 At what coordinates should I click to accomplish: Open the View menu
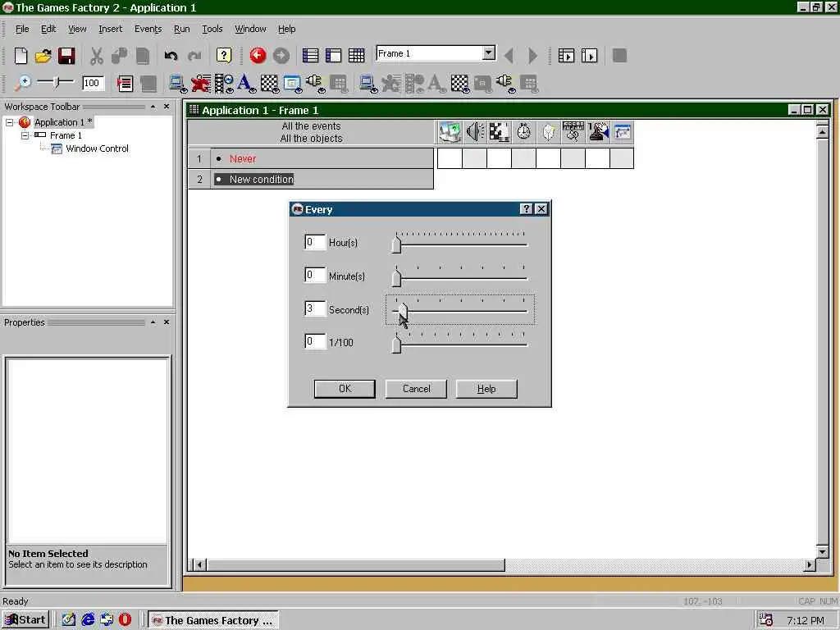click(77, 29)
